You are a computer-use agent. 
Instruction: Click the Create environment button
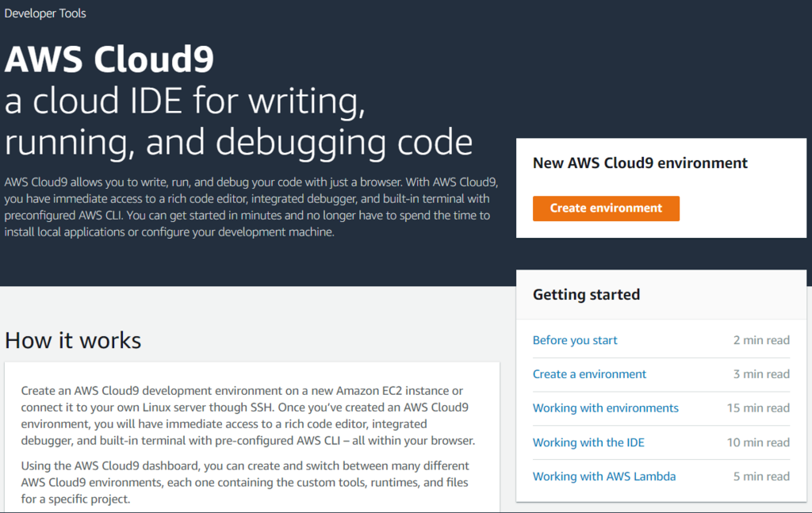pos(606,208)
